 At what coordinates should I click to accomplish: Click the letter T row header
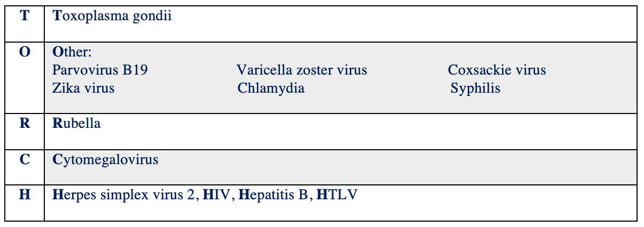pyautogui.click(x=25, y=16)
